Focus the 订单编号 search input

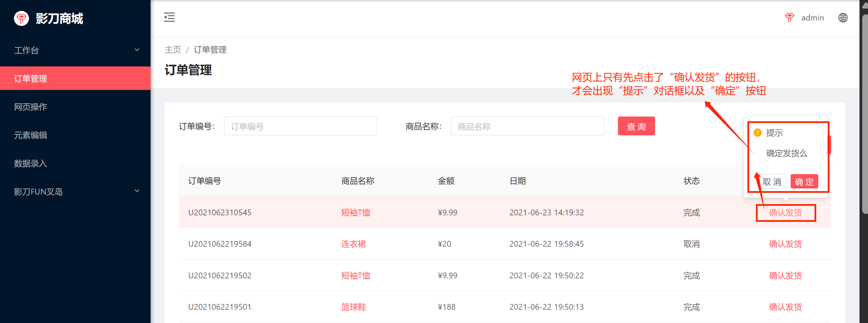(x=300, y=126)
